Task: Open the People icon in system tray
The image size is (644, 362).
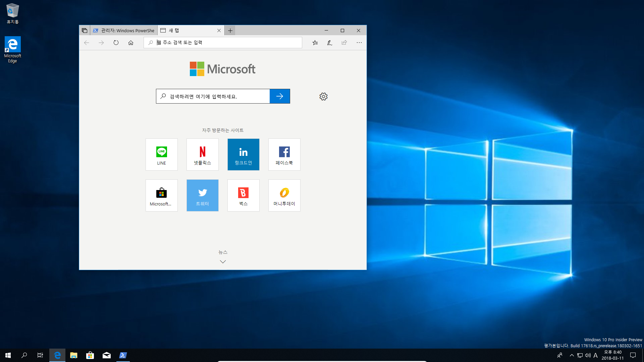Action: tap(560, 355)
